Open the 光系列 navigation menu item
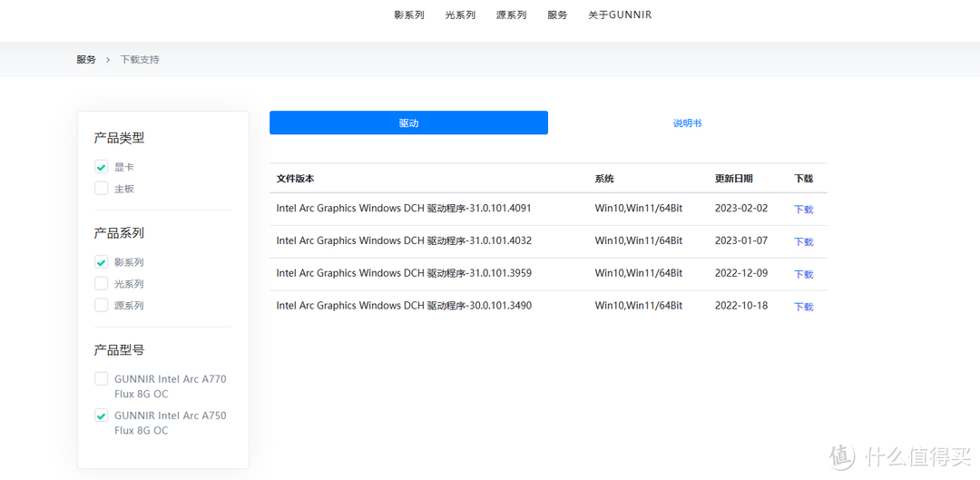This screenshot has height=480, width=980. (x=460, y=15)
